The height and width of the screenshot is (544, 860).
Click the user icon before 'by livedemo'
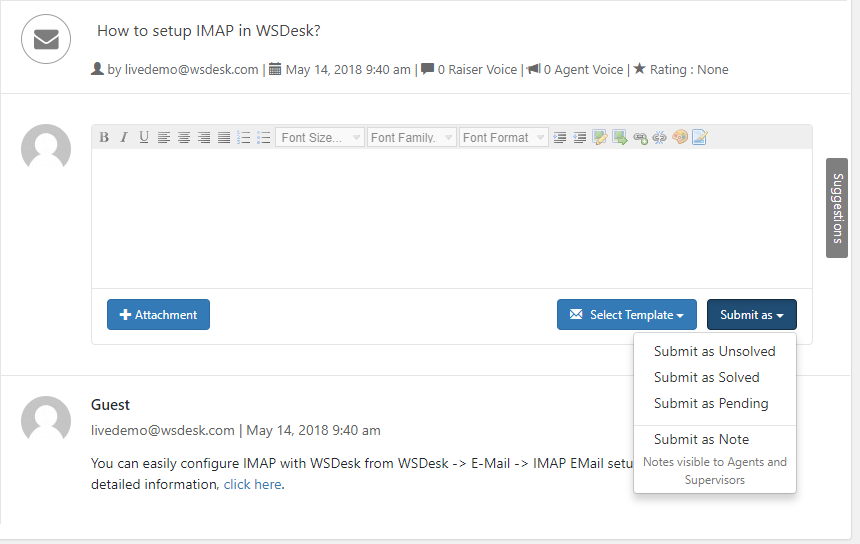click(x=97, y=69)
